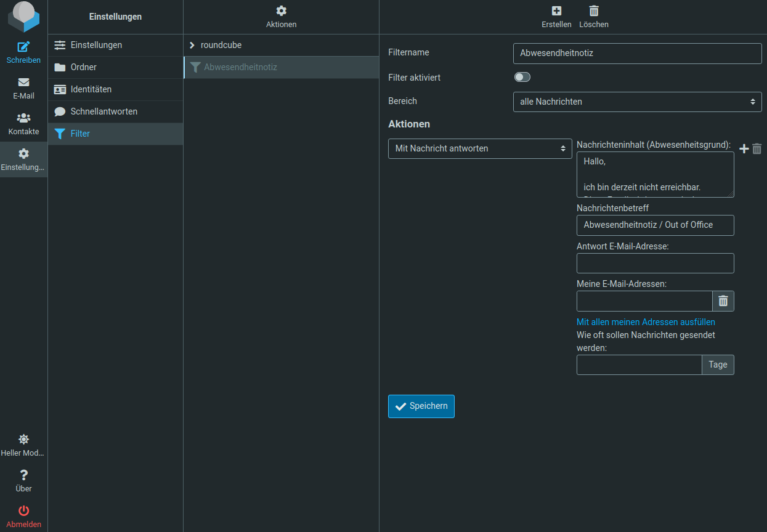Click the Speichern button
This screenshot has width=767, height=532.
click(421, 406)
